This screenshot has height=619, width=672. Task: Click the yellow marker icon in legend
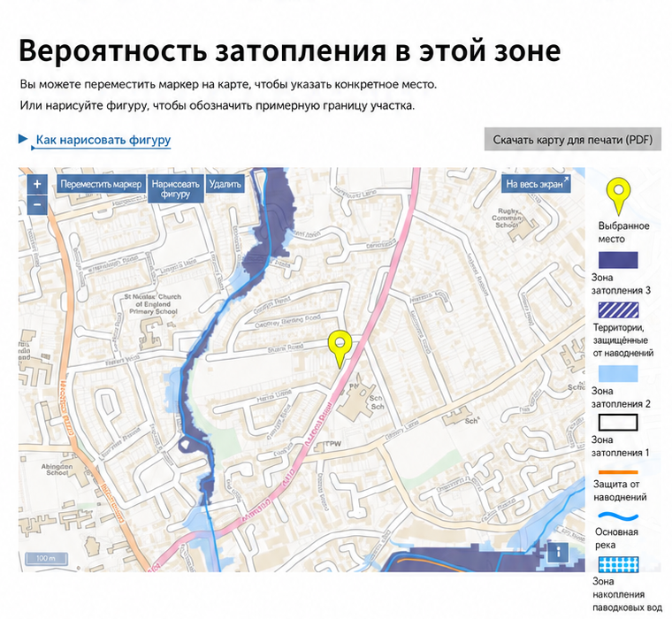click(618, 197)
